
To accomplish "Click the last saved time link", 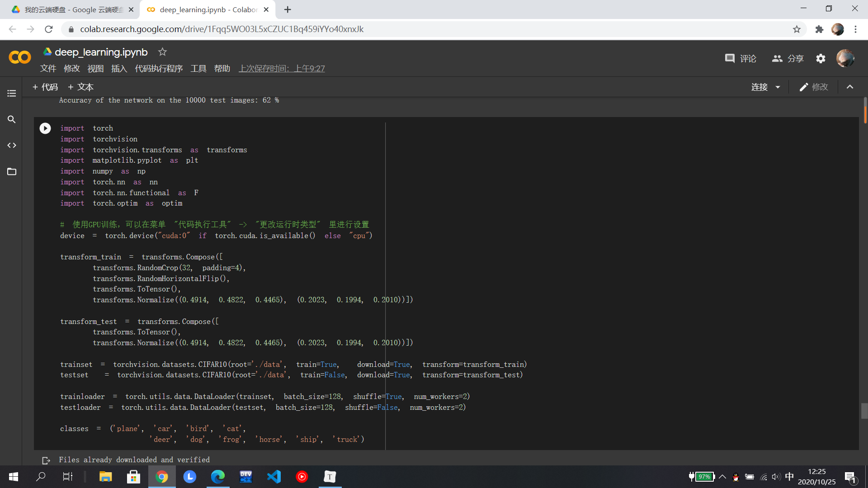I will tap(282, 69).
